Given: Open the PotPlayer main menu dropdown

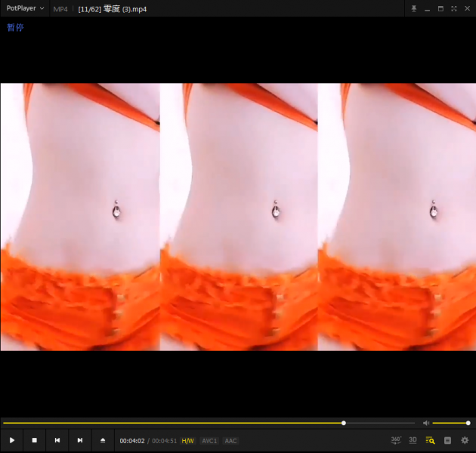Looking at the screenshot, I should pyautogui.click(x=25, y=8).
